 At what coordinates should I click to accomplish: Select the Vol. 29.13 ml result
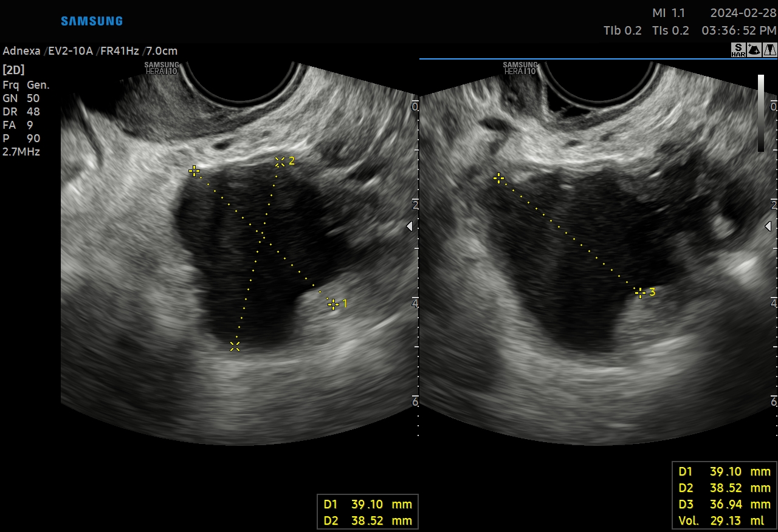[724, 520]
